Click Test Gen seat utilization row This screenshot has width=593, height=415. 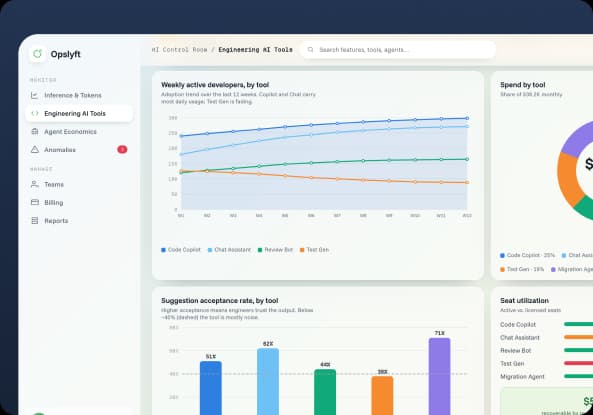coord(546,364)
